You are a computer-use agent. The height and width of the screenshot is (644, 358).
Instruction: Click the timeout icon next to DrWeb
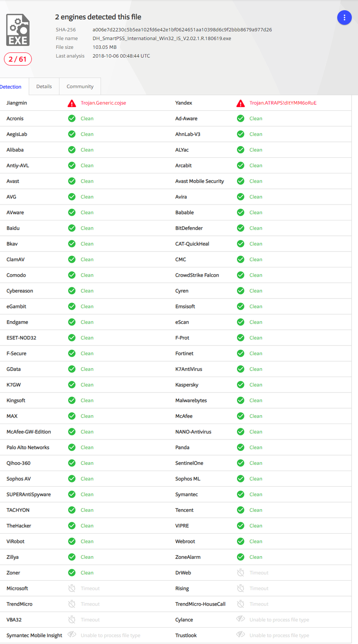(240, 573)
